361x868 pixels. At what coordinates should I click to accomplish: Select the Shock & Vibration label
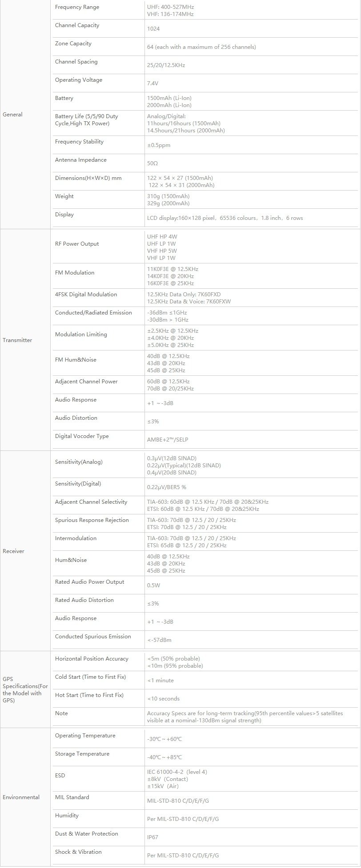(x=78, y=852)
